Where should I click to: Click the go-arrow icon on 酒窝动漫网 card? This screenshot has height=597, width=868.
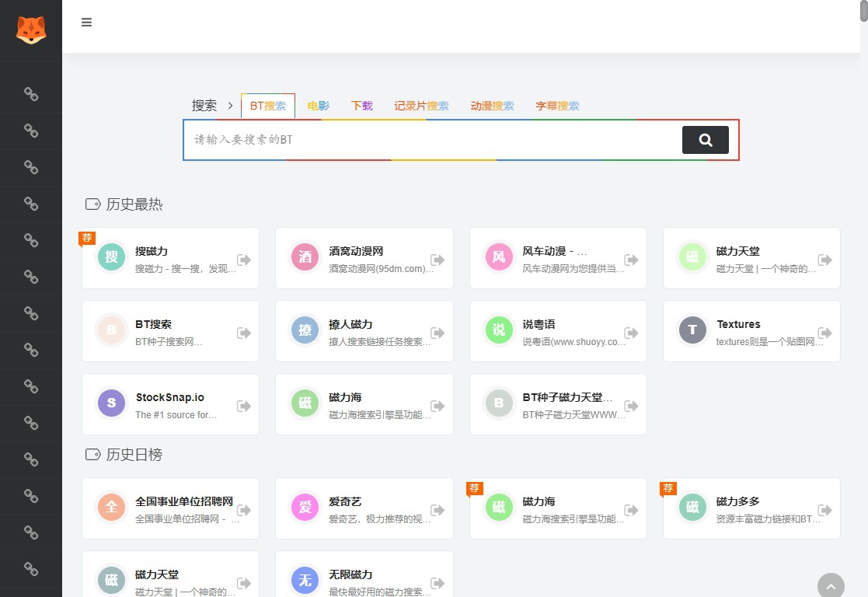pyautogui.click(x=437, y=260)
